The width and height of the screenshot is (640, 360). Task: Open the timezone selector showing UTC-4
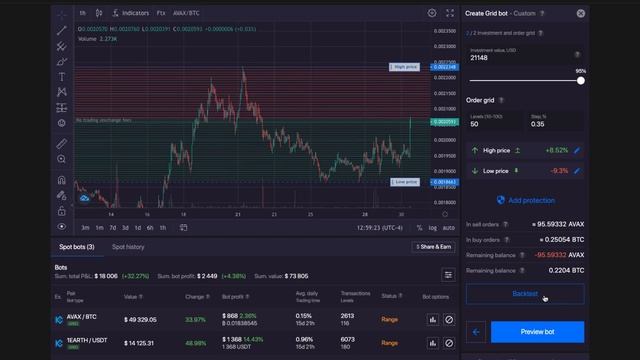click(380, 228)
